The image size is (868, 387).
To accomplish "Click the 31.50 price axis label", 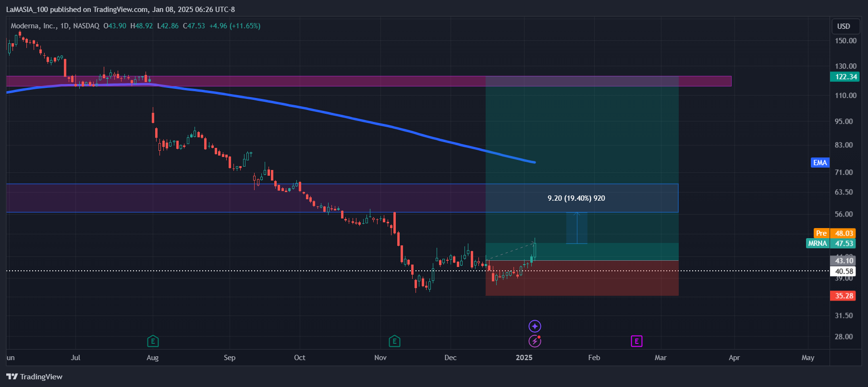I will coord(844,315).
